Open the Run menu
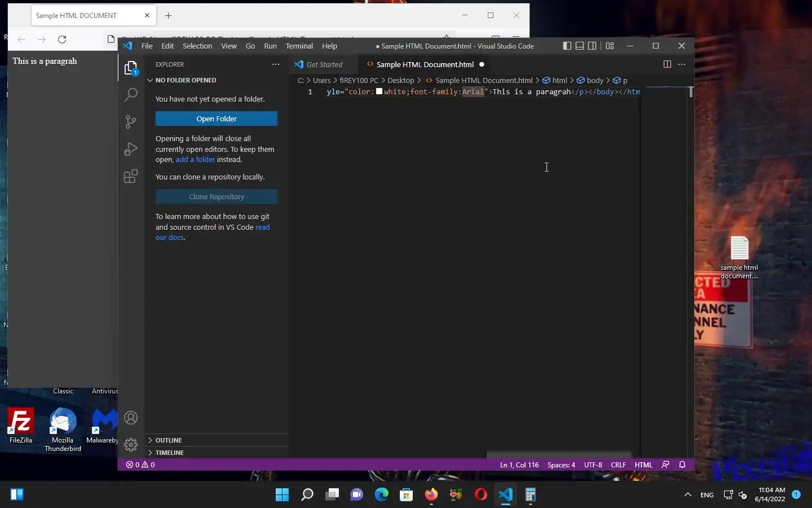The width and height of the screenshot is (812, 508). point(270,46)
